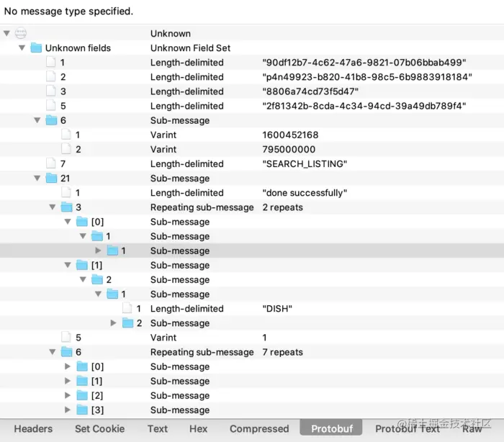Click the file icon for field 7

51,164
